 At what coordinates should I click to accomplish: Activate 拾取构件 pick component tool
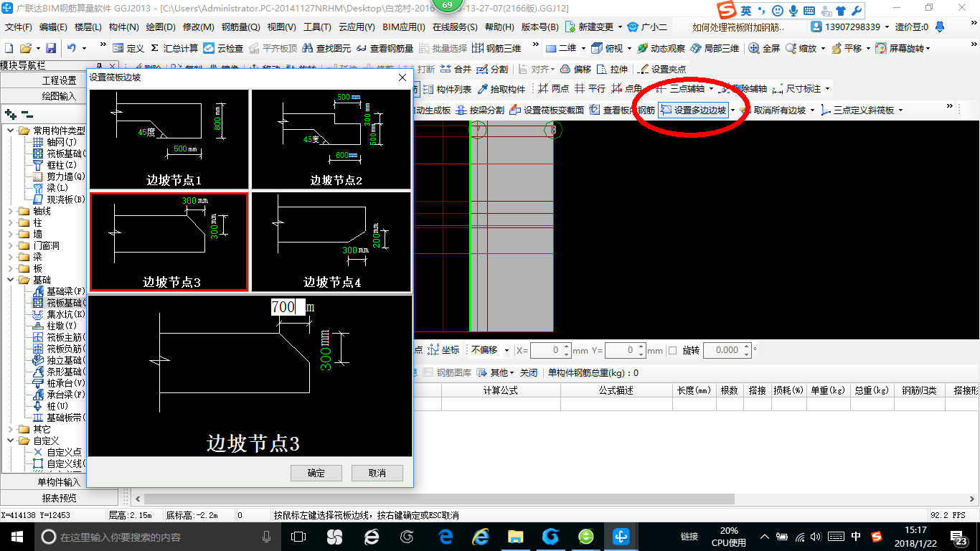coord(501,89)
